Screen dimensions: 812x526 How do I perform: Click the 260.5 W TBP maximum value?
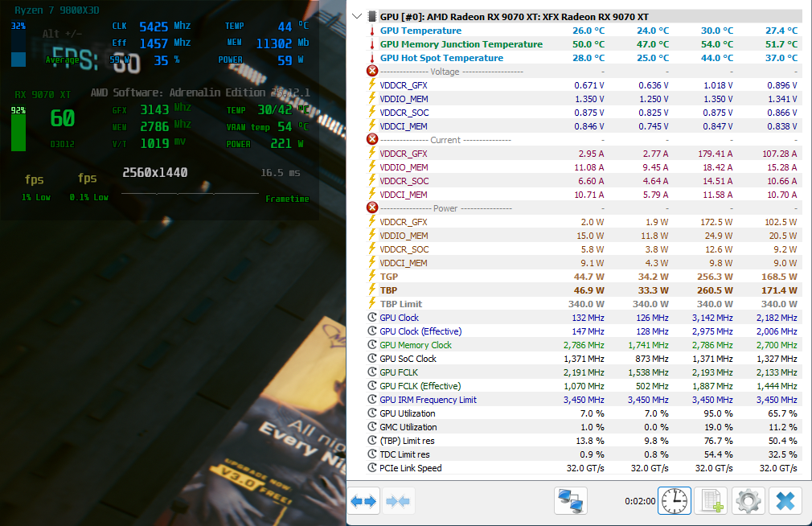(715, 290)
